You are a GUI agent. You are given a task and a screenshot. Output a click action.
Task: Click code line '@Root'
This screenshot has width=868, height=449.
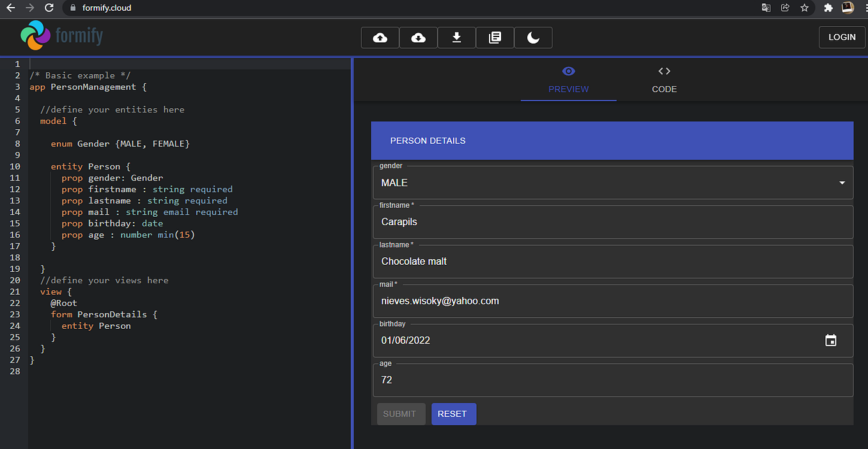pyautogui.click(x=64, y=303)
